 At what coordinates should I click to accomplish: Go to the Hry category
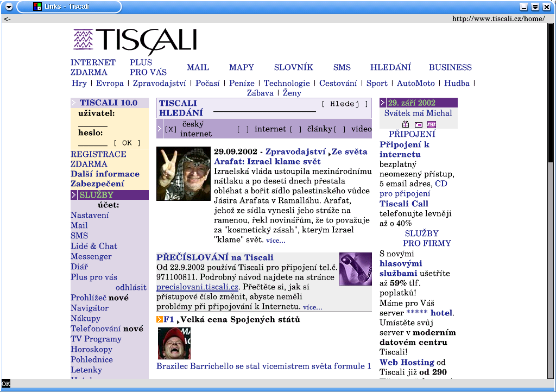point(79,83)
